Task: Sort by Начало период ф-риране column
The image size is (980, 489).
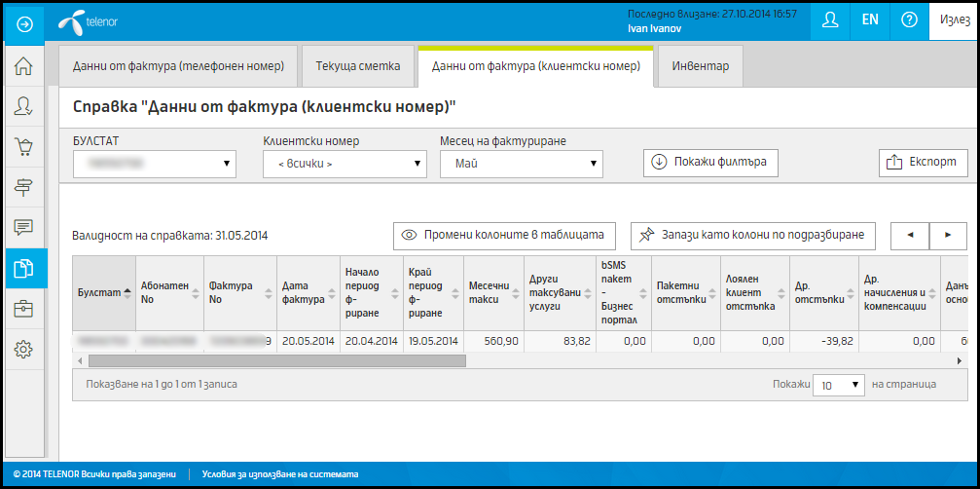Action: (371, 292)
